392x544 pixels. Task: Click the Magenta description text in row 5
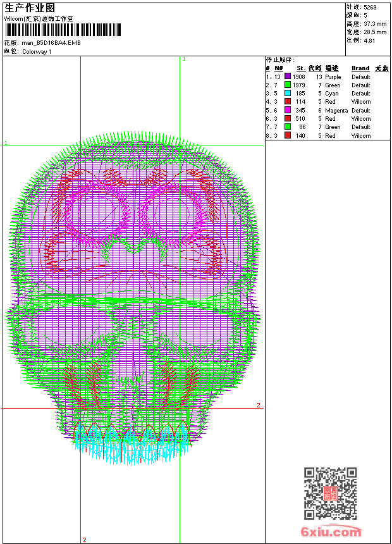tap(336, 110)
